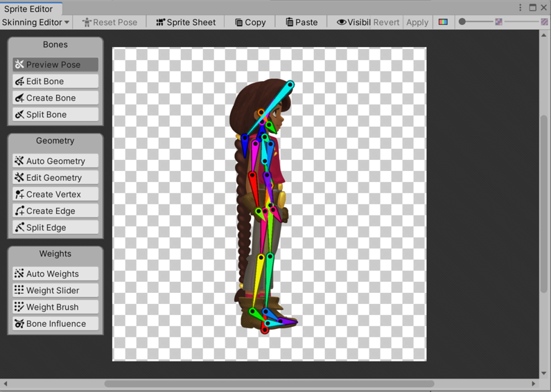Select the Preview Pose tool
Viewport: 551px width, 392px height.
click(x=55, y=64)
